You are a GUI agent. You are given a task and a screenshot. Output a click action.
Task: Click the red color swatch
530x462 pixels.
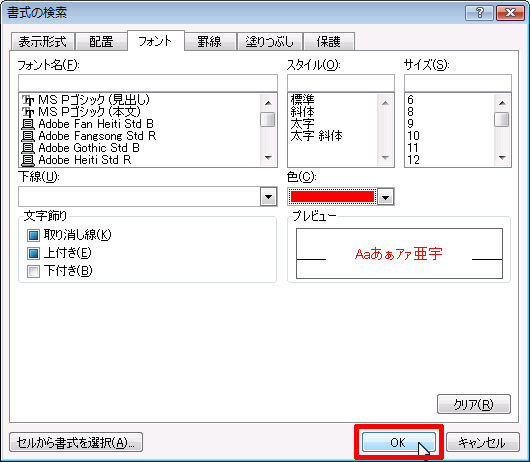pos(332,197)
